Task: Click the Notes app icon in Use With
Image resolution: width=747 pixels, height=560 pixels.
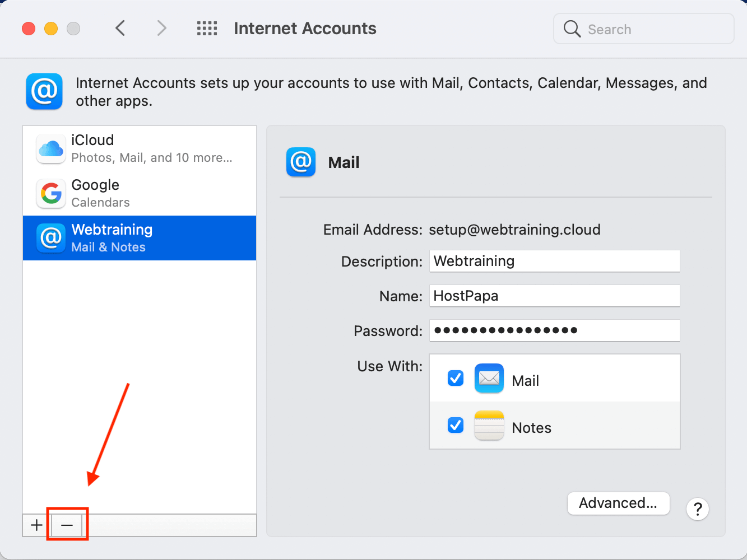Action: point(489,425)
